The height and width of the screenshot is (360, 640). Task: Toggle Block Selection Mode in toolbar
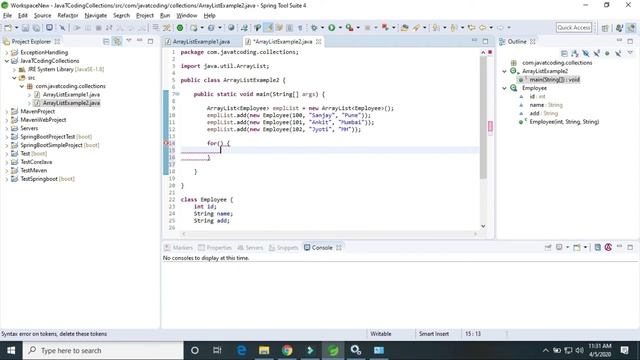289,28
